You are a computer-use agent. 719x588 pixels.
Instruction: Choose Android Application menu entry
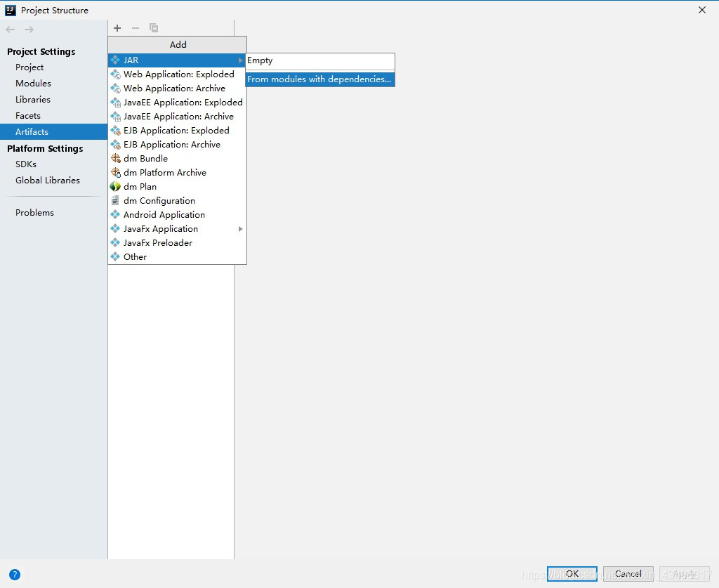point(177,215)
